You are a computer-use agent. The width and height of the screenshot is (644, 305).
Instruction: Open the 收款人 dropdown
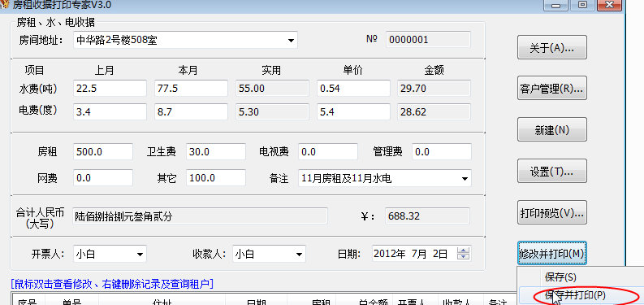(299, 254)
